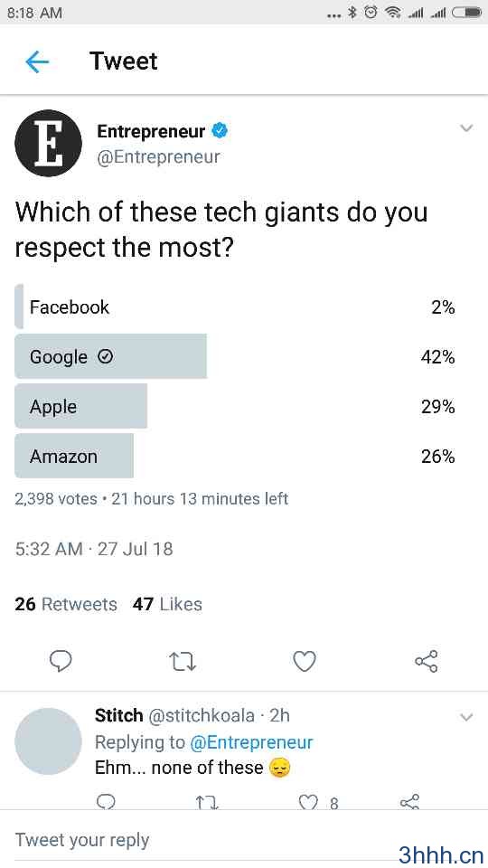The width and height of the screenshot is (488, 868).
Task: Reply to the Entrepreneur tweet
Action: click(x=61, y=660)
